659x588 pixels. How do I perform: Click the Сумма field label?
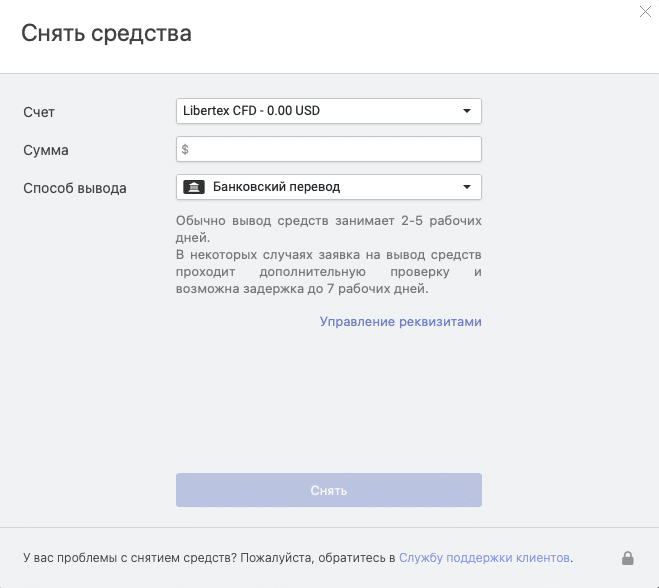coord(46,150)
